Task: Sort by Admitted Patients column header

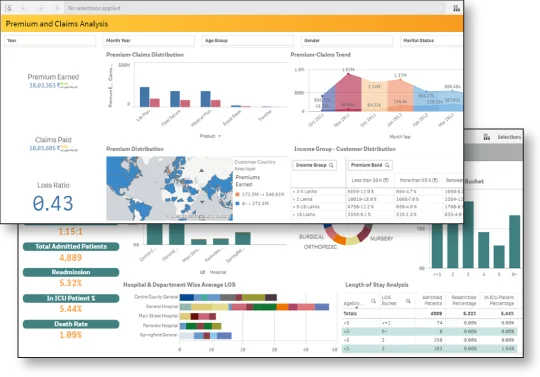Action: click(x=432, y=300)
